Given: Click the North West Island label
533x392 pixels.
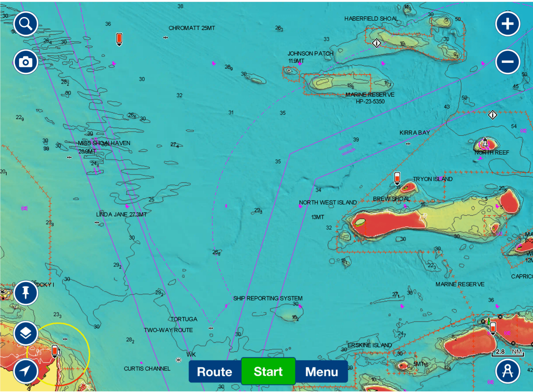Looking at the screenshot, I should point(328,202).
